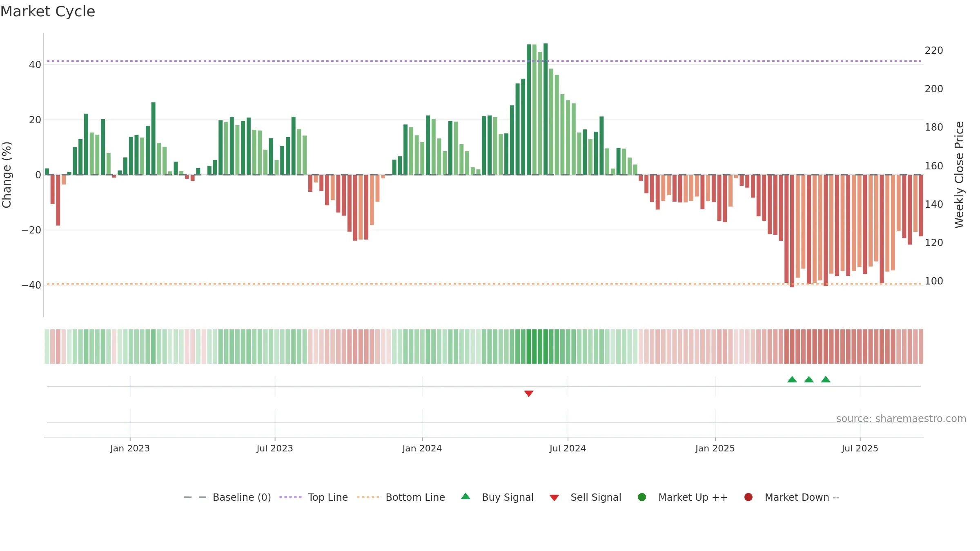Image resolution: width=980 pixels, height=551 pixels.
Task: Click the Market Cycle chart title
Action: pyautogui.click(x=48, y=11)
